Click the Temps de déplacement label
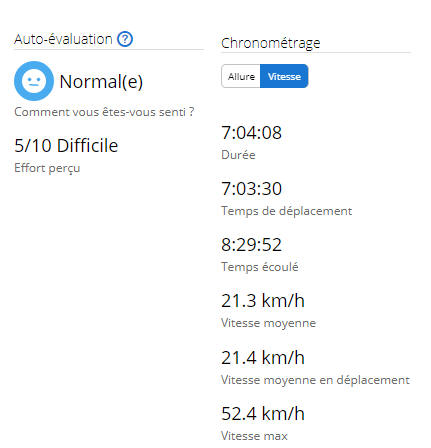 point(286,211)
